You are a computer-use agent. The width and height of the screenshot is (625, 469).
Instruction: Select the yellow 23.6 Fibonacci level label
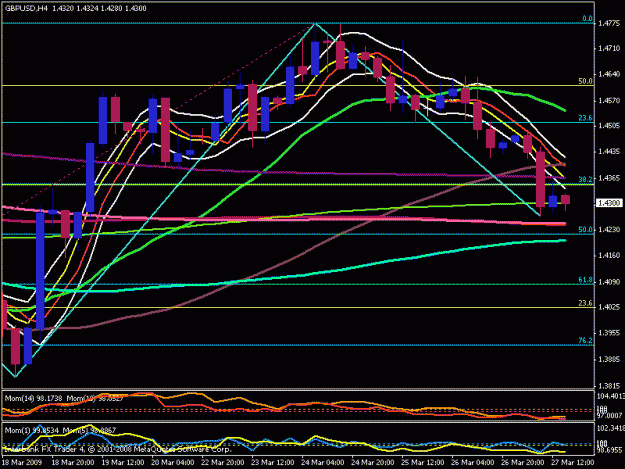coord(586,303)
